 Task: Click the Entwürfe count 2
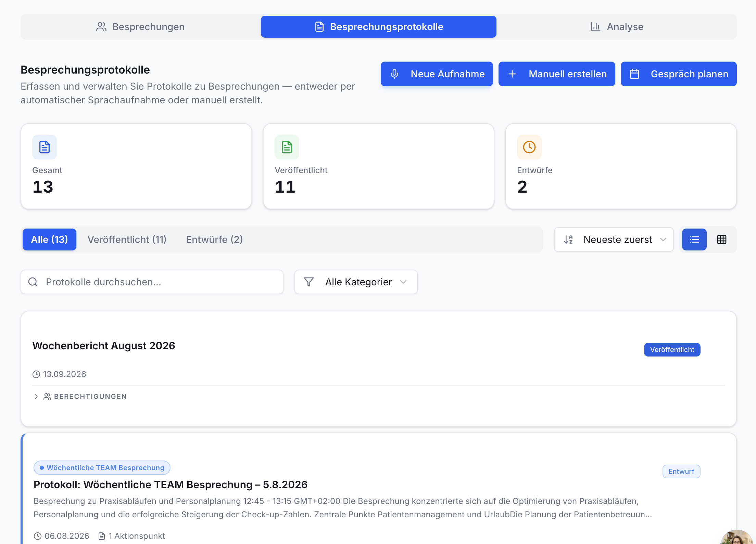pos(522,187)
